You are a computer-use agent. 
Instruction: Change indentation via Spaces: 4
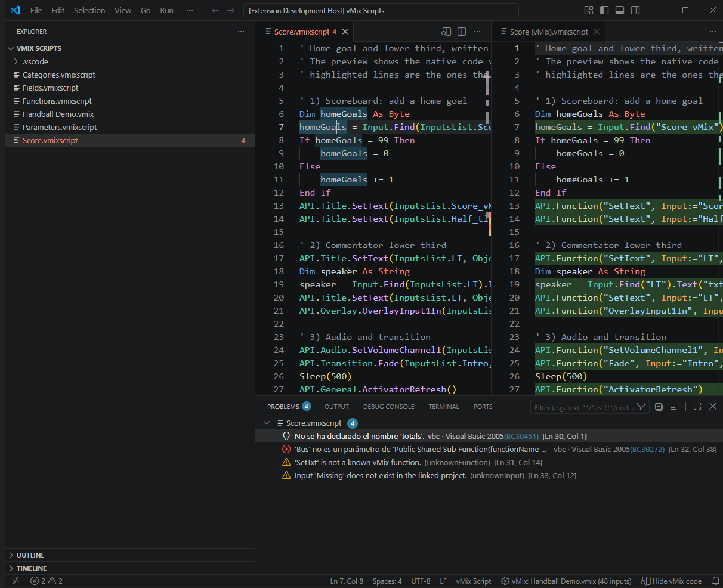coord(387,581)
